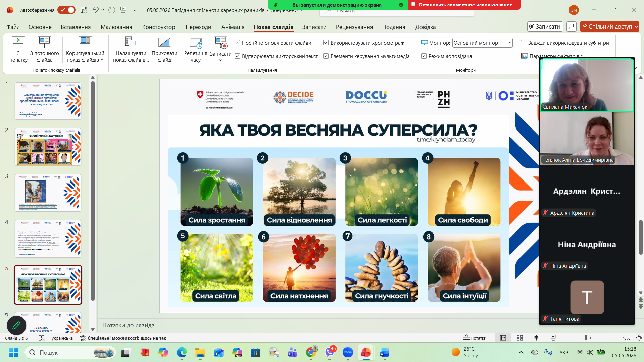Fit slide to current window
Image resolution: width=644 pixels, height=362 pixels.
tap(639, 338)
